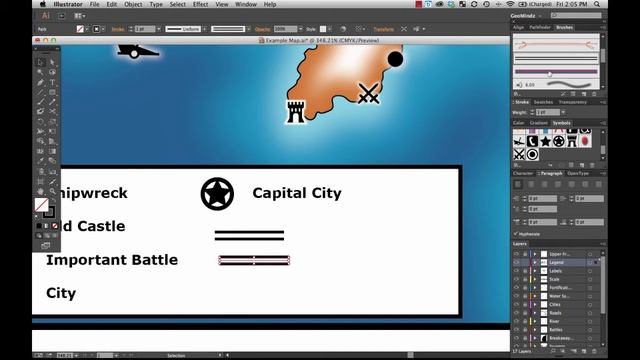Select the telephone symbol in Symbols panel
Screen dimensions: 640x360
pyautogui.click(x=532, y=142)
